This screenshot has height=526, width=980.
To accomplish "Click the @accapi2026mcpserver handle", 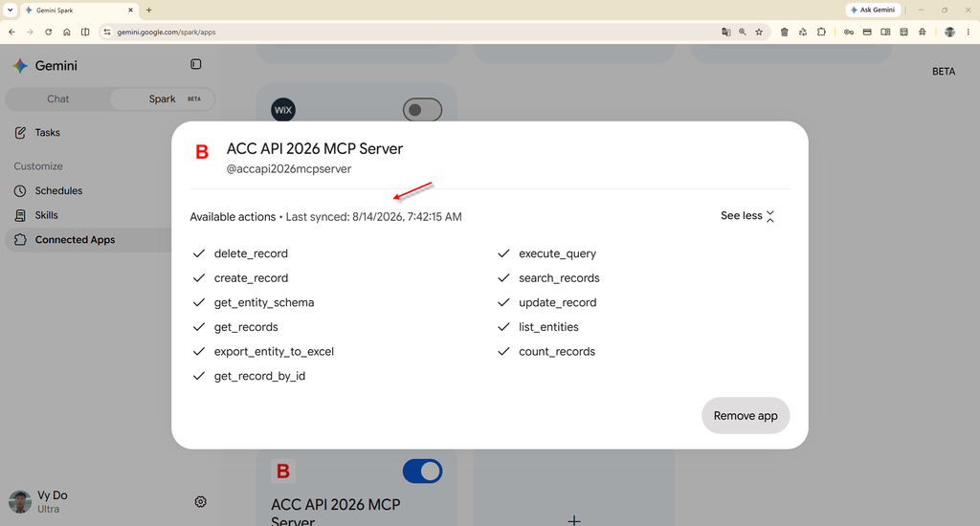I will (x=289, y=168).
